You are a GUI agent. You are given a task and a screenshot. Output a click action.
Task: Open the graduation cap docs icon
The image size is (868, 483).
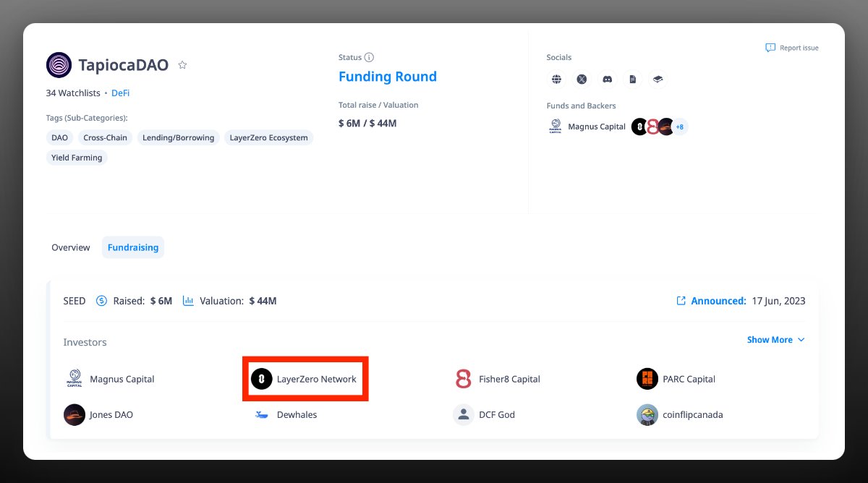pyautogui.click(x=658, y=80)
